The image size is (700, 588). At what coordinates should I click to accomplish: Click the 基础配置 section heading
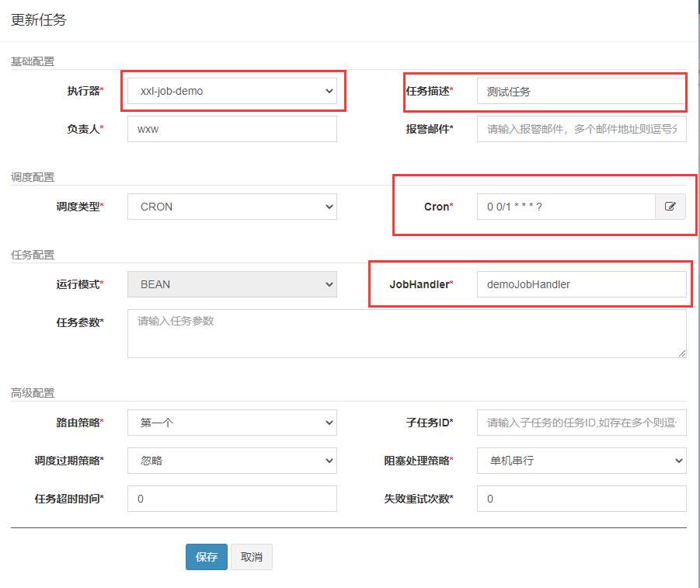pos(33,61)
